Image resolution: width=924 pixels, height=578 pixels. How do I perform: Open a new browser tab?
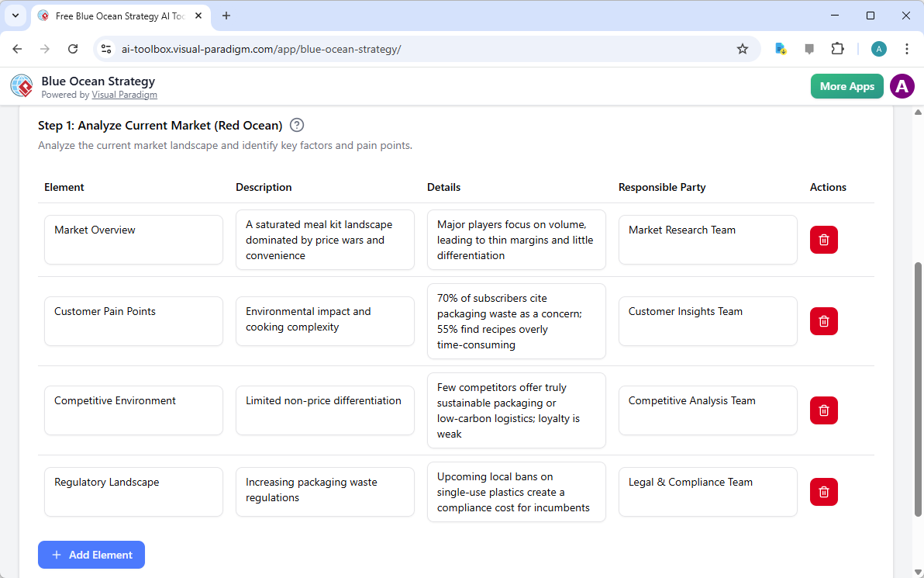(x=226, y=16)
